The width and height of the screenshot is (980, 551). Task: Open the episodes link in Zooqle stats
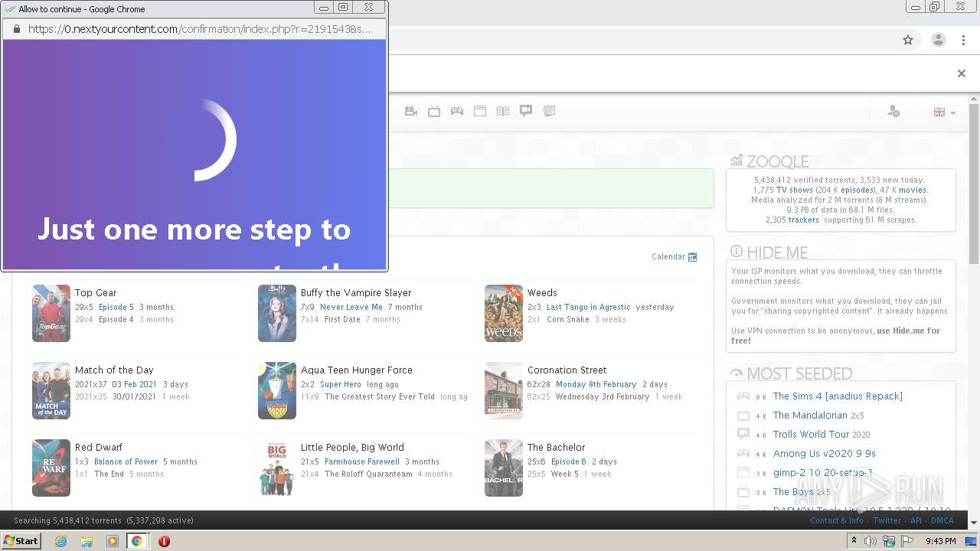[x=857, y=190]
